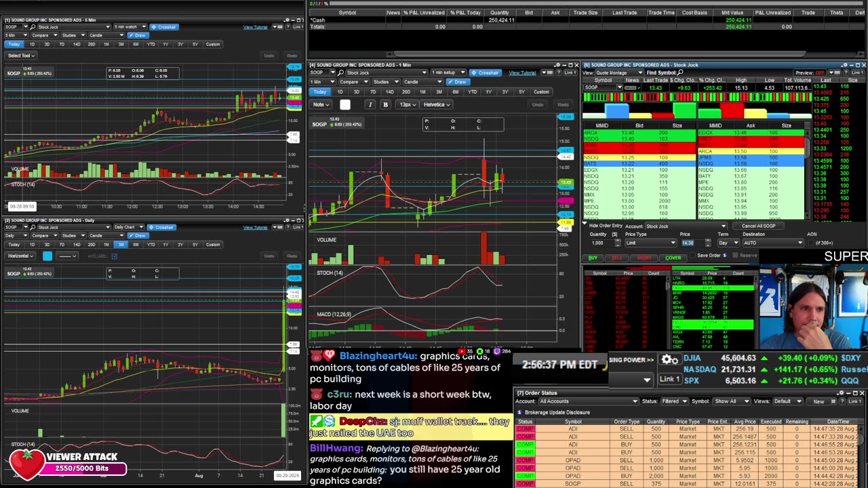Select the 5Y range tab in the 5 Min chart
868x488 pixels.
pyautogui.click(x=195, y=44)
